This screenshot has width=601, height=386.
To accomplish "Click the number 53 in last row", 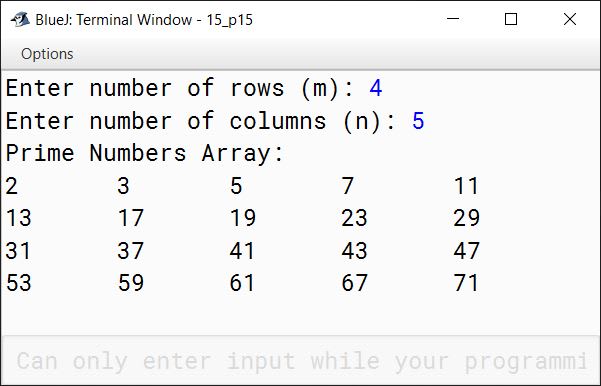I will coord(18,283).
